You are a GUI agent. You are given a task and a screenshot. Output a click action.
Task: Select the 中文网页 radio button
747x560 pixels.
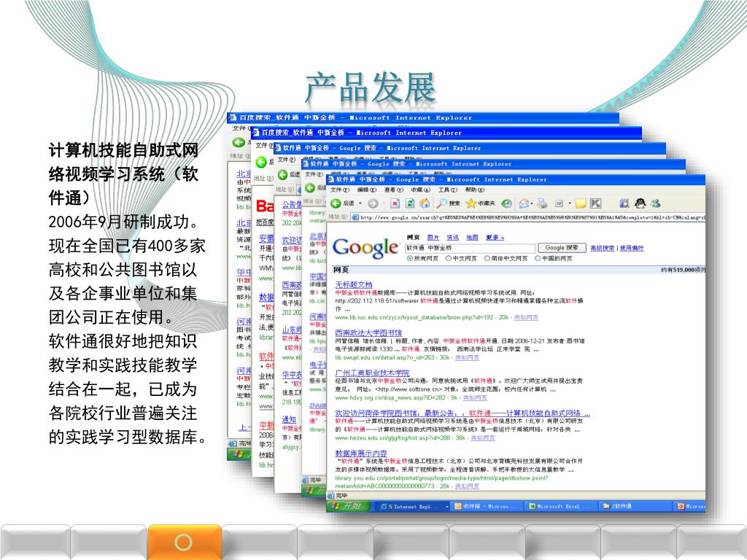pyautogui.click(x=449, y=258)
